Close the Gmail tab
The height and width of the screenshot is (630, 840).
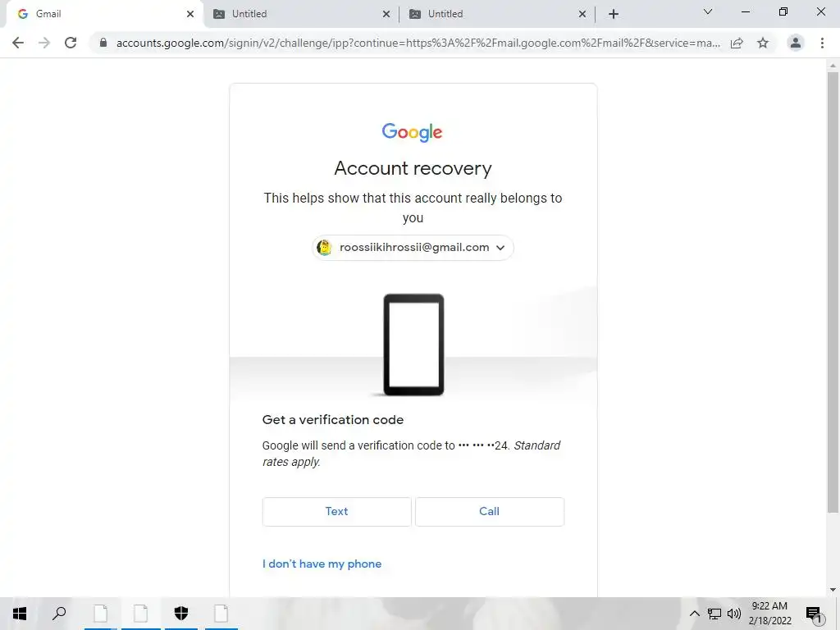point(190,14)
